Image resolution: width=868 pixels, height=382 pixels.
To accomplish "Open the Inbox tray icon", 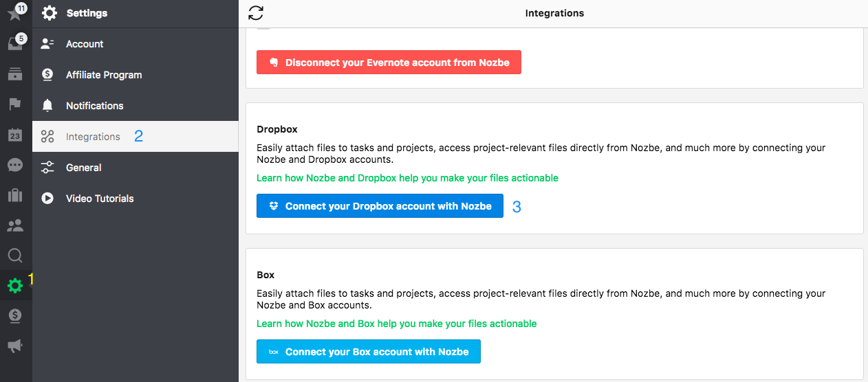I will [14, 43].
